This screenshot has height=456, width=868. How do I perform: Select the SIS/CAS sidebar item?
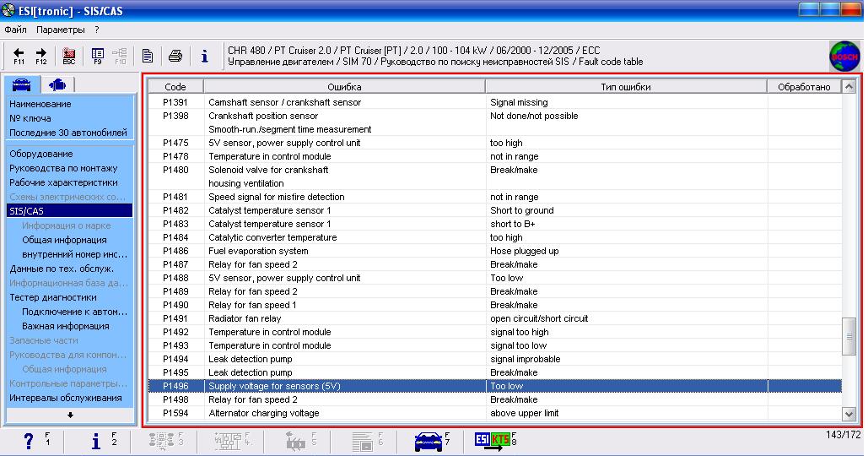click(70, 211)
